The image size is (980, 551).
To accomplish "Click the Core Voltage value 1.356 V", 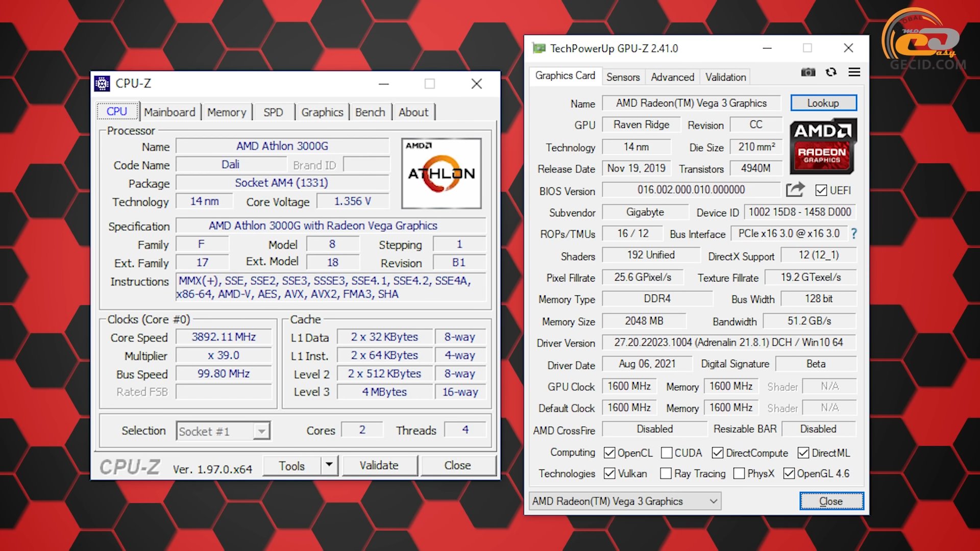I will [x=352, y=201].
